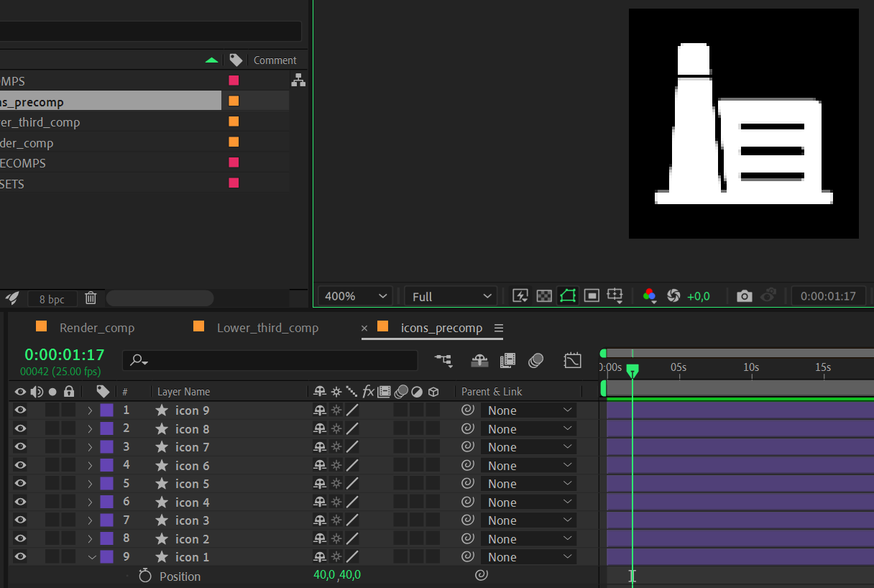Open the 400% magnification dropdown
This screenshot has height=588, width=874.
[x=355, y=295]
